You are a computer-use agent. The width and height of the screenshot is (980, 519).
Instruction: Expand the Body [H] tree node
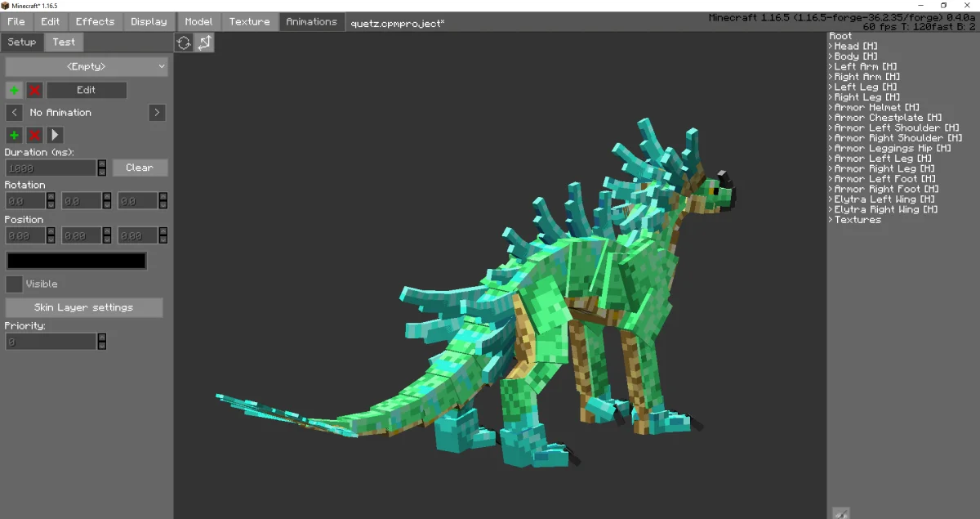[x=831, y=56]
